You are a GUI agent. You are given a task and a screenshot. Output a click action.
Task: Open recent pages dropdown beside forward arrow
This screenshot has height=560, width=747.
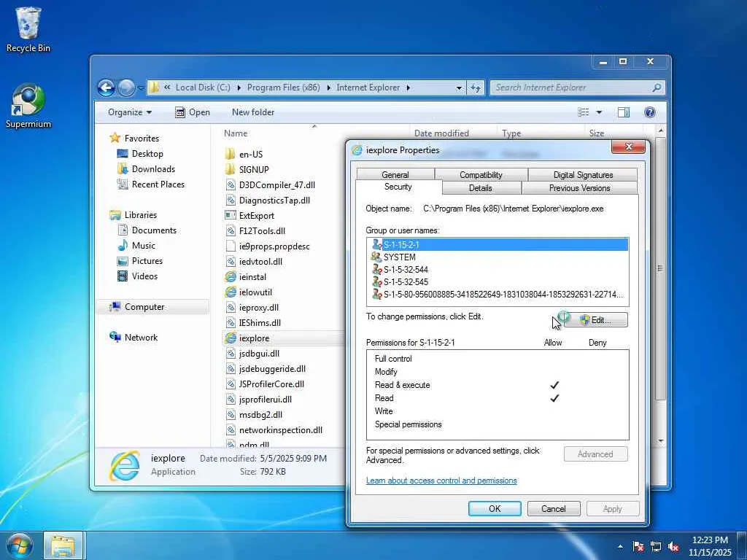pyautogui.click(x=141, y=87)
